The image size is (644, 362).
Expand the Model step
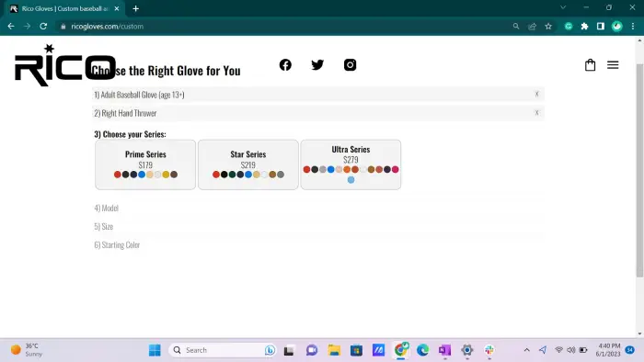tap(107, 209)
